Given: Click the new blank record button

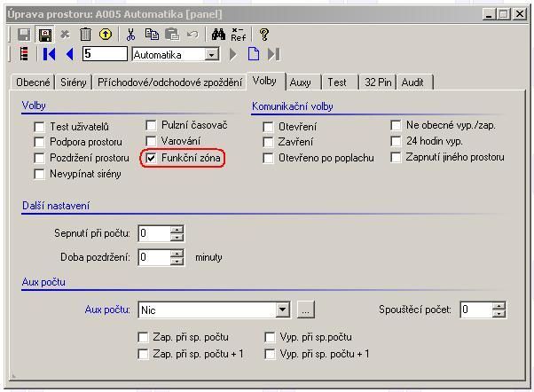Looking at the screenshot, I should (253, 54).
